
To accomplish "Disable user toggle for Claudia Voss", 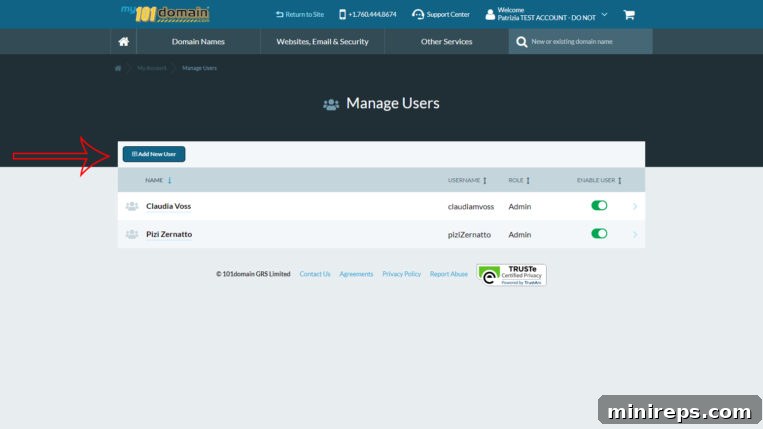I will (599, 206).
